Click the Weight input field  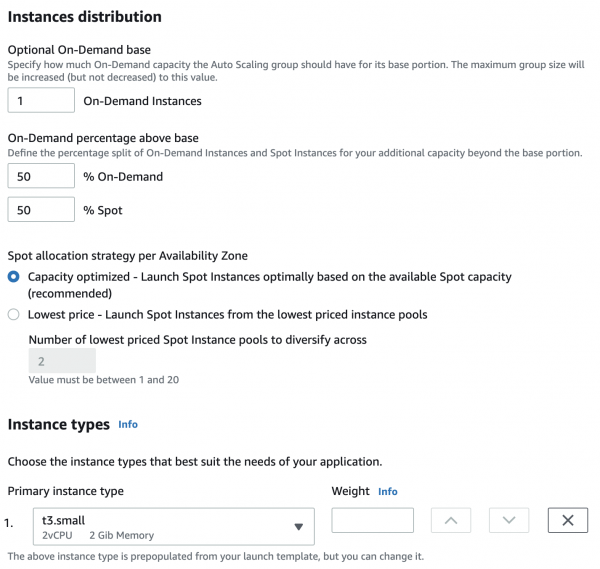pos(372,521)
